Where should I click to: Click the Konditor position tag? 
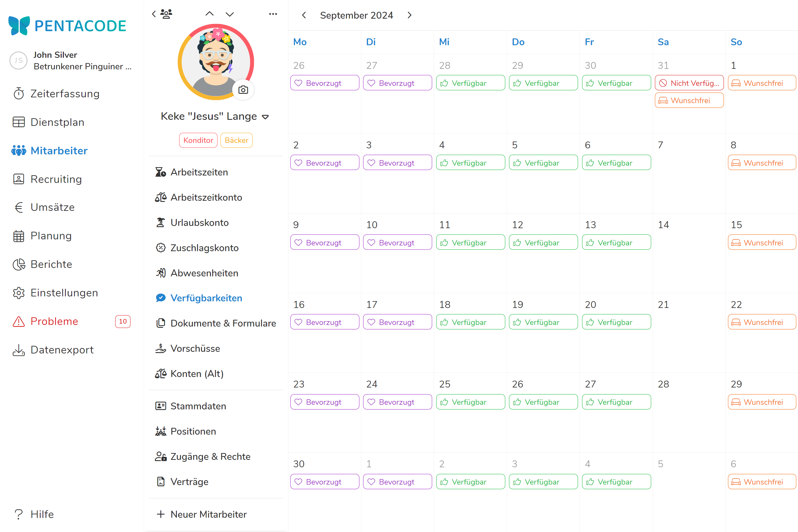pos(198,140)
